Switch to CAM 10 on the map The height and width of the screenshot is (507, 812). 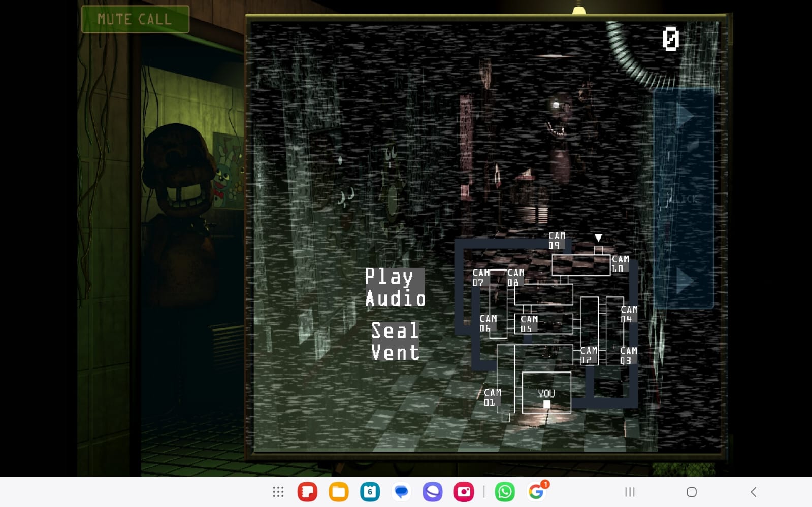pyautogui.click(x=621, y=264)
